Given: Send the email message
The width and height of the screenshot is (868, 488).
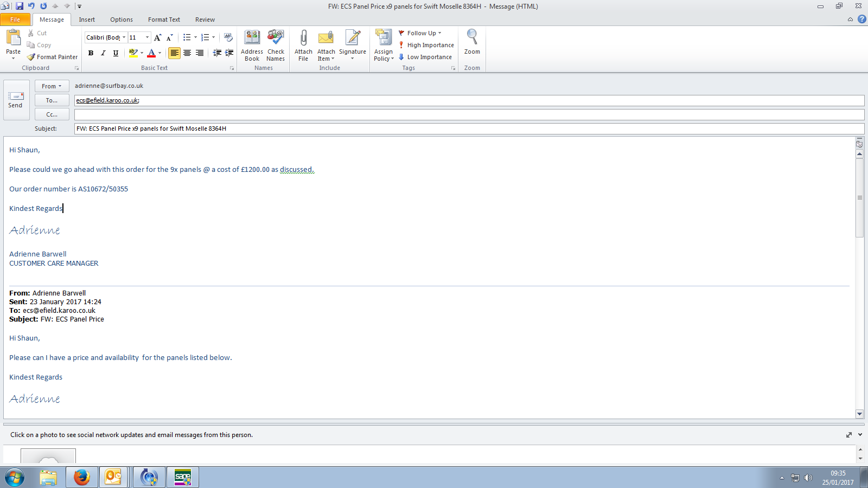Looking at the screenshot, I should coord(15,100).
